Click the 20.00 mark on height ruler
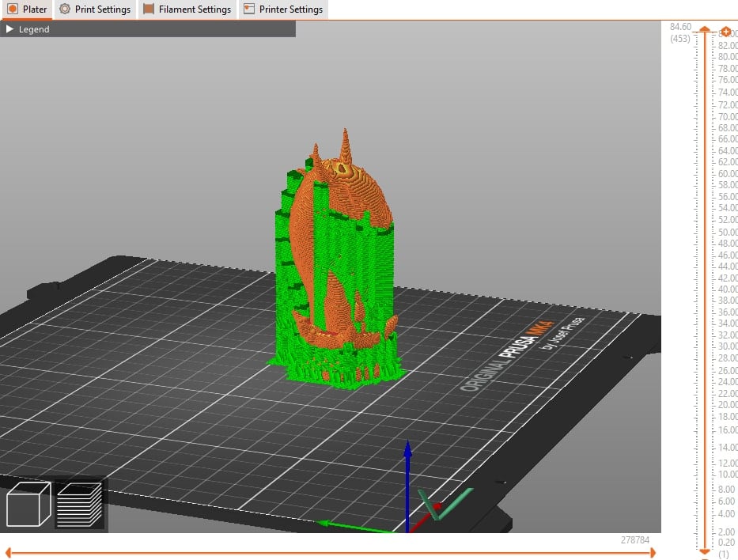 click(728, 405)
